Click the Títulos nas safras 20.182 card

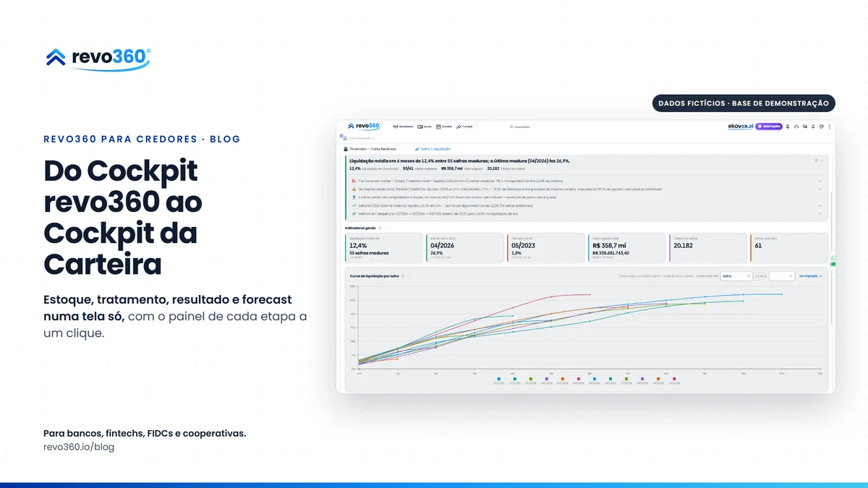point(707,248)
